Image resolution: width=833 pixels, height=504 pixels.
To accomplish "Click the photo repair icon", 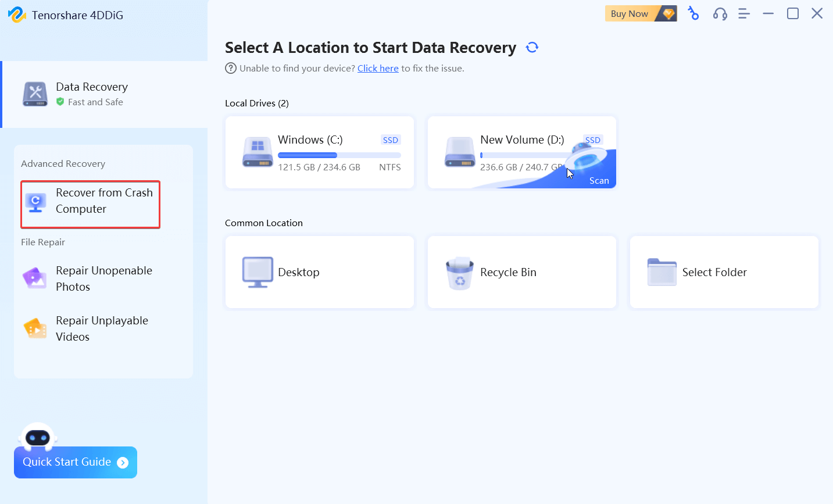I will 35,278.
